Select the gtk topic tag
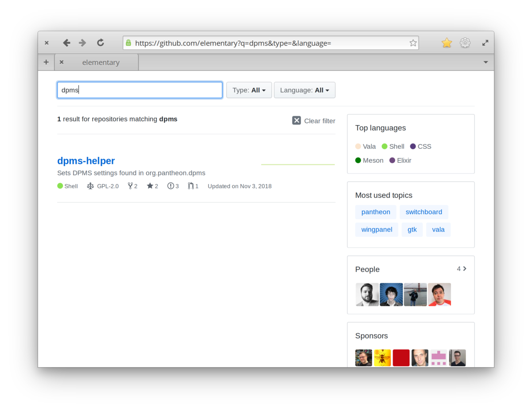Image resolution: width=532 pixels, height=412 pixels. [x=412, y=230]
